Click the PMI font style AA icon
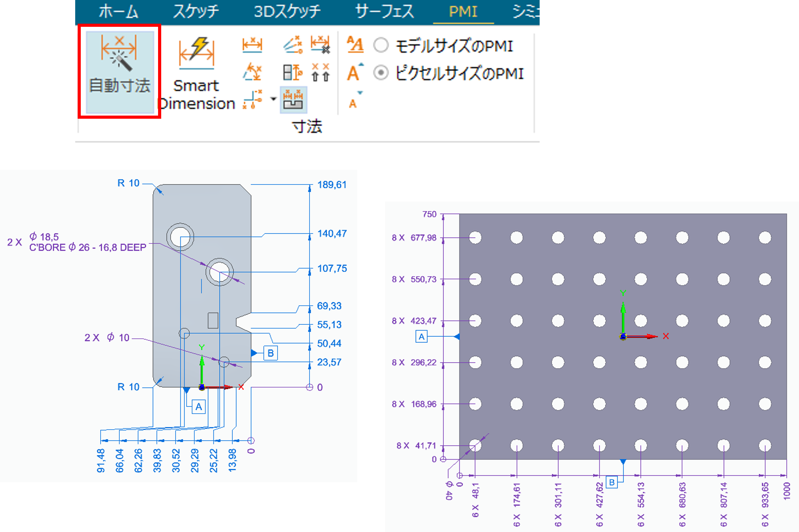The width and height of the screenshot is (799, 532). click(x=355, y=45)
